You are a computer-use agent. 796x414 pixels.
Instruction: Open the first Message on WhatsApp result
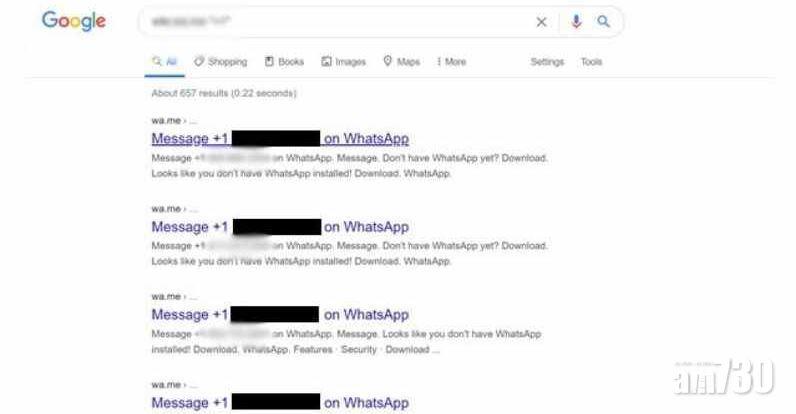(280, 139)
